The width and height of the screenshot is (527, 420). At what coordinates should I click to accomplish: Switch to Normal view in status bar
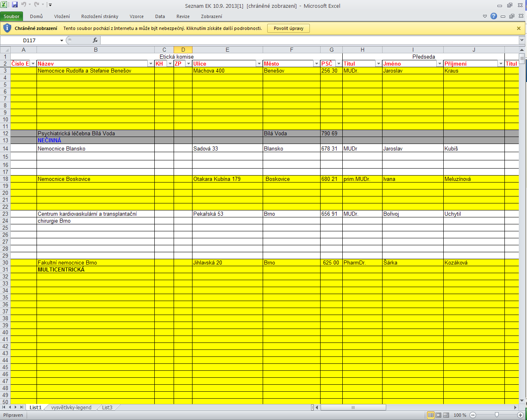431,415
